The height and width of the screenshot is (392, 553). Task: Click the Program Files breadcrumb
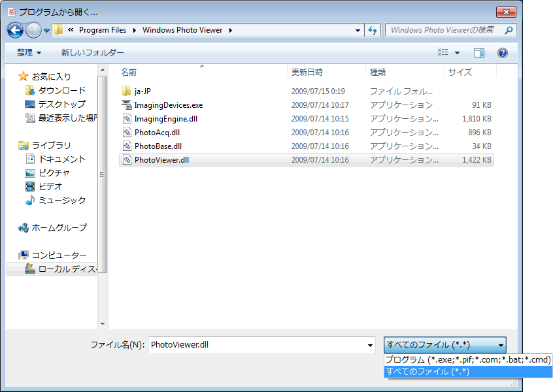pyautogui.click(x=102, y=30)
